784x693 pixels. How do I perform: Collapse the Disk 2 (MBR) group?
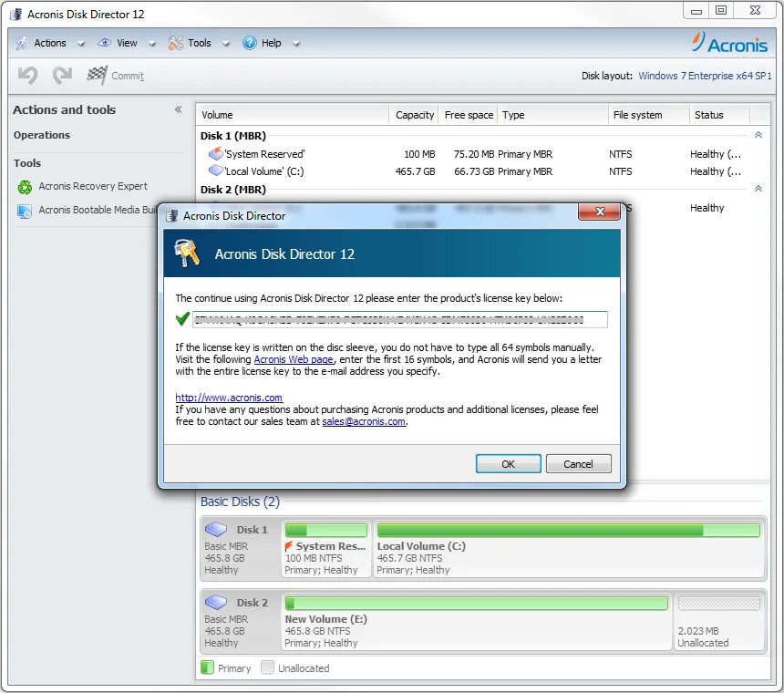tap(758, 189)
